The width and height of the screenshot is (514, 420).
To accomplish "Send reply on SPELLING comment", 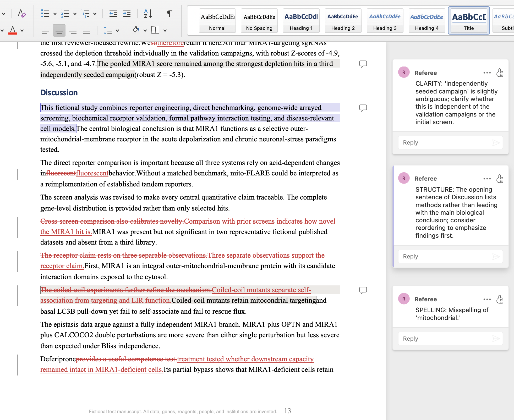I will tap(496, 339).
